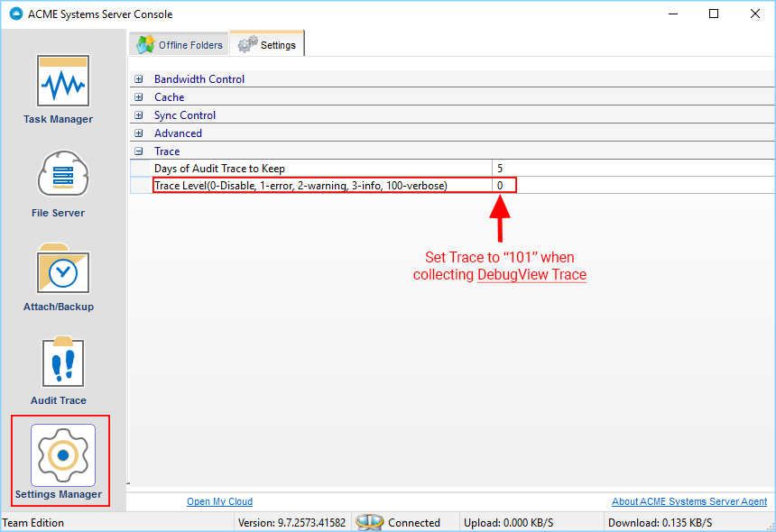Viewport: 776px width, 532px height.
Task: Click the Download speed status entry
Action: pos(661,523)
